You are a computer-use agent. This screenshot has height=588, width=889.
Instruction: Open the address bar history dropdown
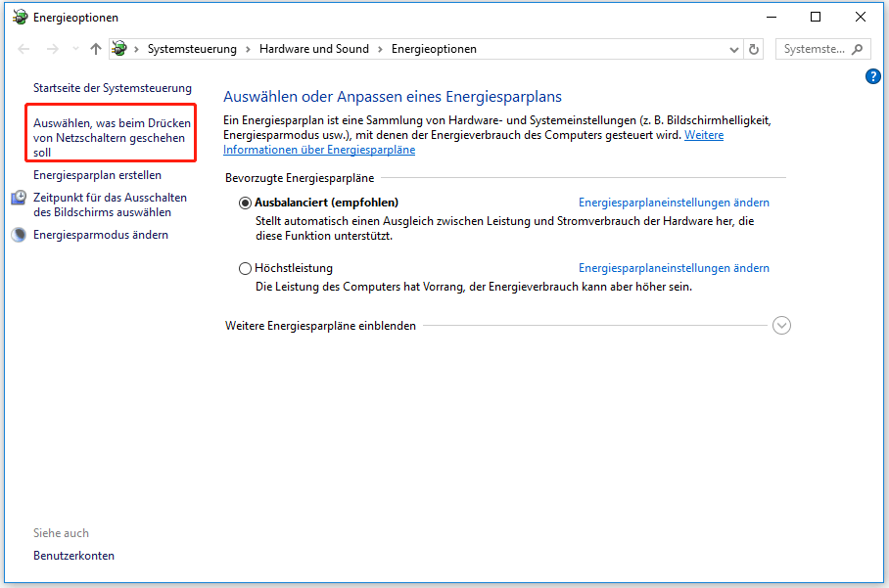[x=734, y=50]
